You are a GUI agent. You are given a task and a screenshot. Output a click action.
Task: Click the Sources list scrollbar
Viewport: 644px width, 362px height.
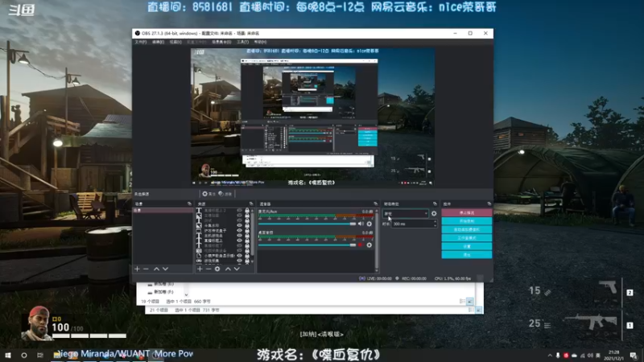point(252,234)
